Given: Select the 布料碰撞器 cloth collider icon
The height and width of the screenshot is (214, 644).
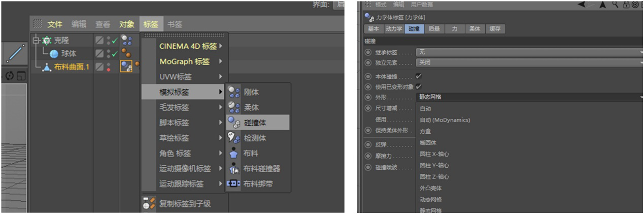Looking at the screenshot, I should [x=233, y=168].
